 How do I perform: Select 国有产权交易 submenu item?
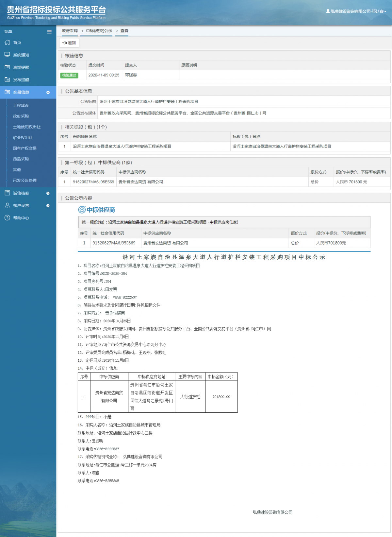coord(25,148)
